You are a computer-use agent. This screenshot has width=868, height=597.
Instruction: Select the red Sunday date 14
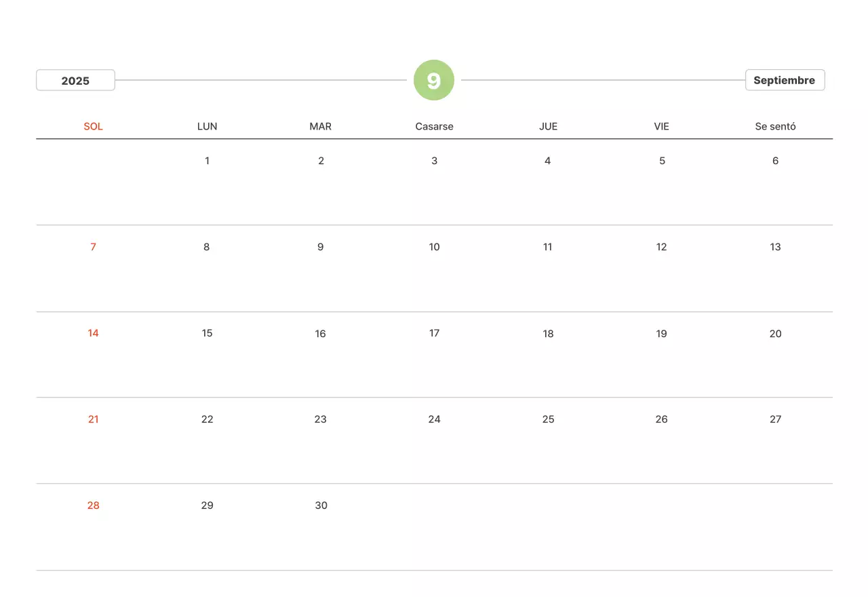tap(94, 333)
